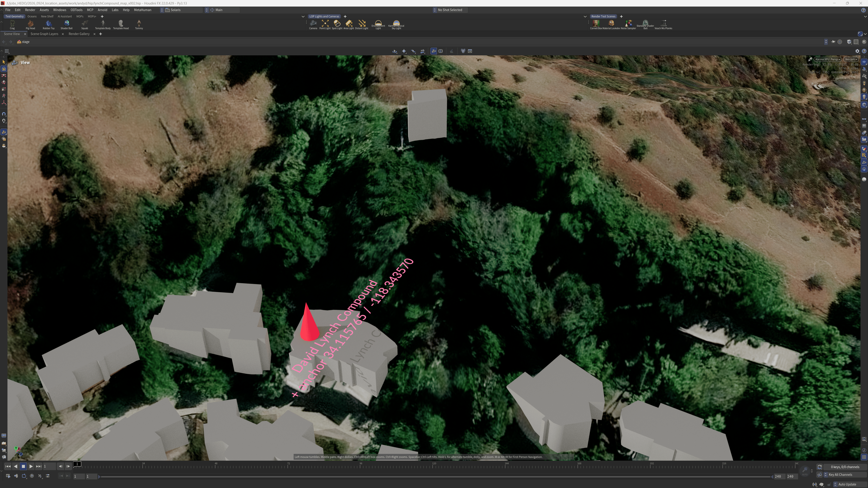Image resolution: width=868 pixels, height=488 pixels.
Task: Insert Crag test geometry
Action: [x=12, y=24]
